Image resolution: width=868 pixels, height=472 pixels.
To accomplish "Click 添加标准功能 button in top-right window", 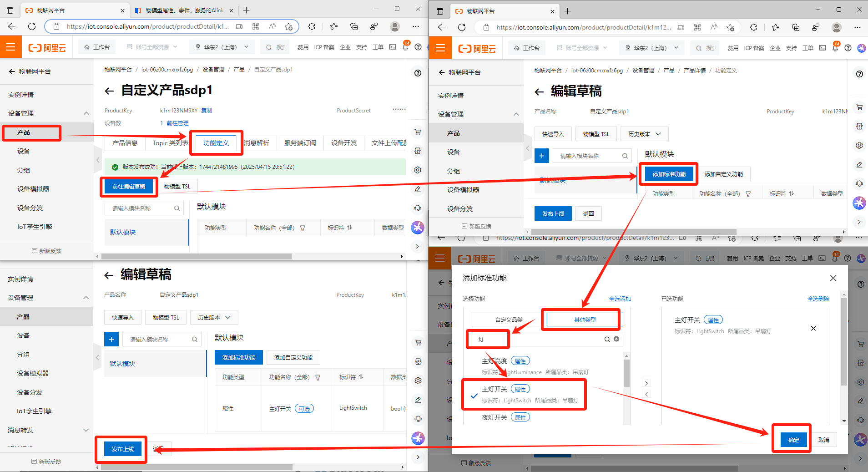I will (x=669, y=174).
